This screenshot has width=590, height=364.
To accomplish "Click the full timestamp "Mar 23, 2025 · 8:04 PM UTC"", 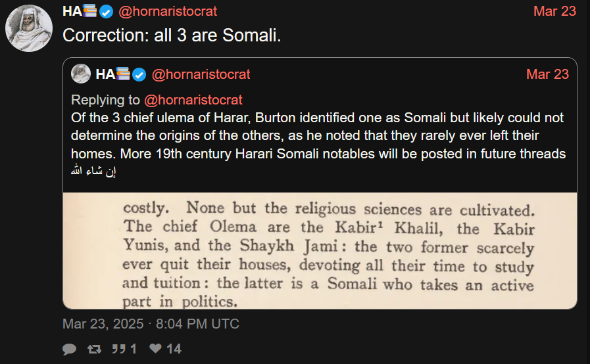I will click(x=151, y=324).
